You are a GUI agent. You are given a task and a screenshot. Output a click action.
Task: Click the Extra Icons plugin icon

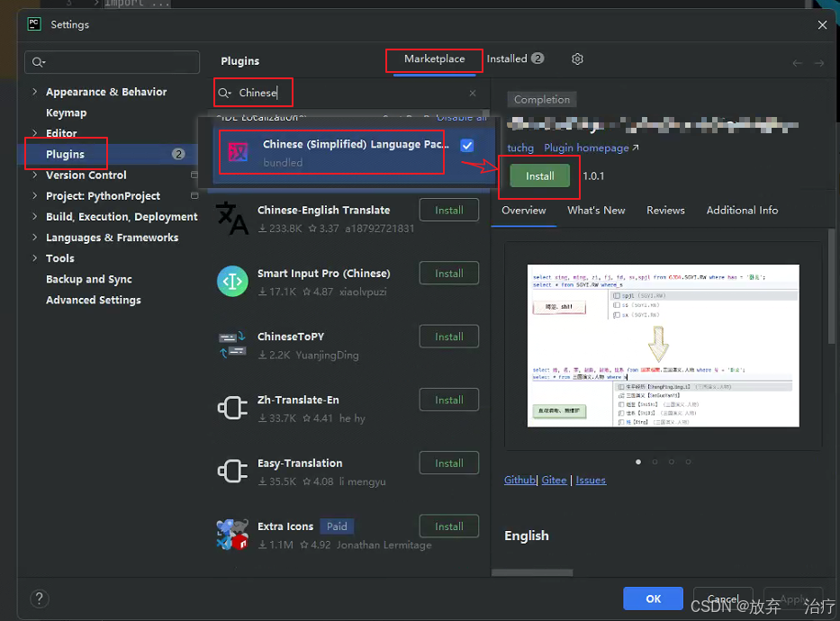click(232, 535)
